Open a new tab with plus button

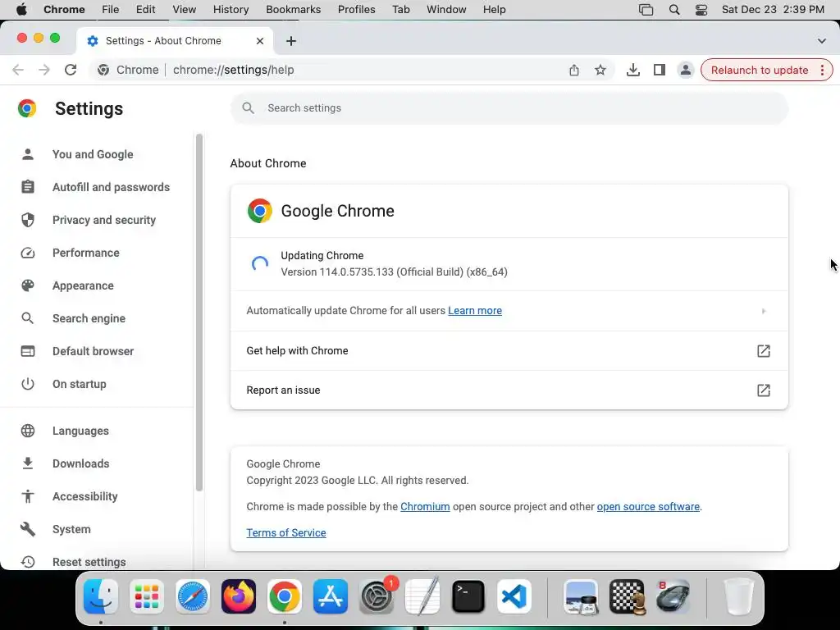pos(291,41)
